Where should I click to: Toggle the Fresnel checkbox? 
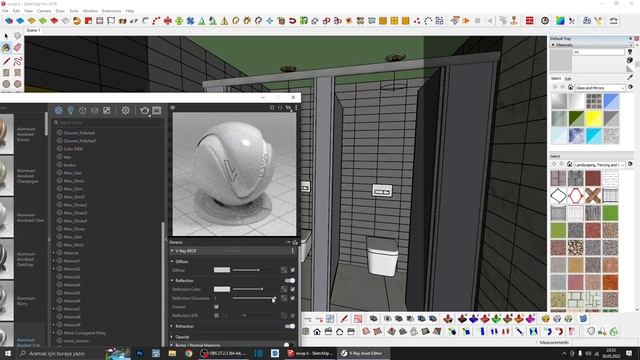click(x=216, y=307)
